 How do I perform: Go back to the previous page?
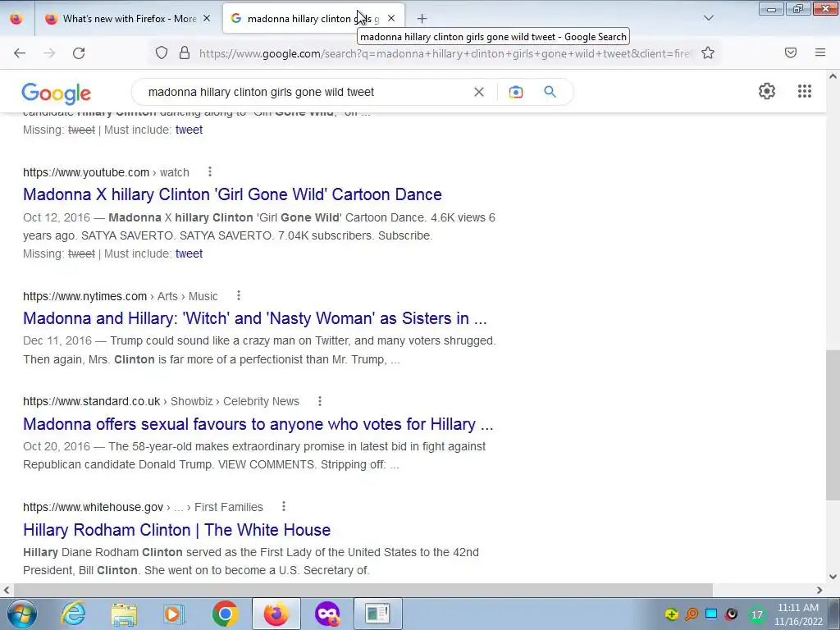pos(20,53)
